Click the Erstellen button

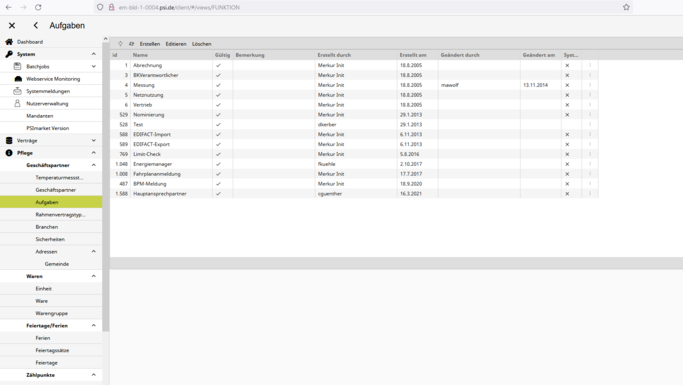click(149, 44)
